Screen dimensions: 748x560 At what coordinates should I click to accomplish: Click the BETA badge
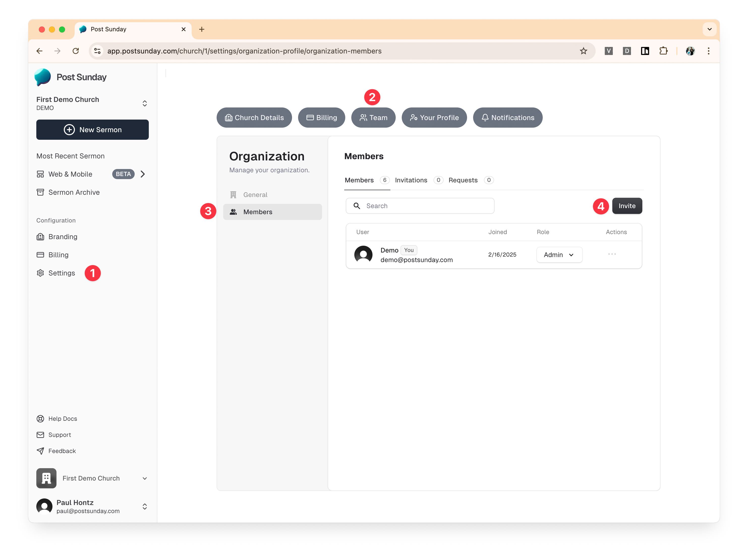tap(123, 174)
